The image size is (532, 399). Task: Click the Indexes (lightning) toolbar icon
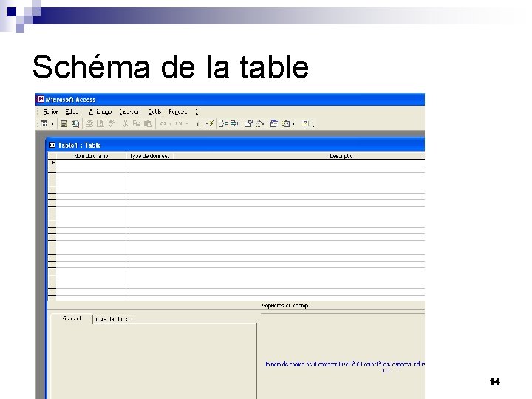[x=210, y=124]
